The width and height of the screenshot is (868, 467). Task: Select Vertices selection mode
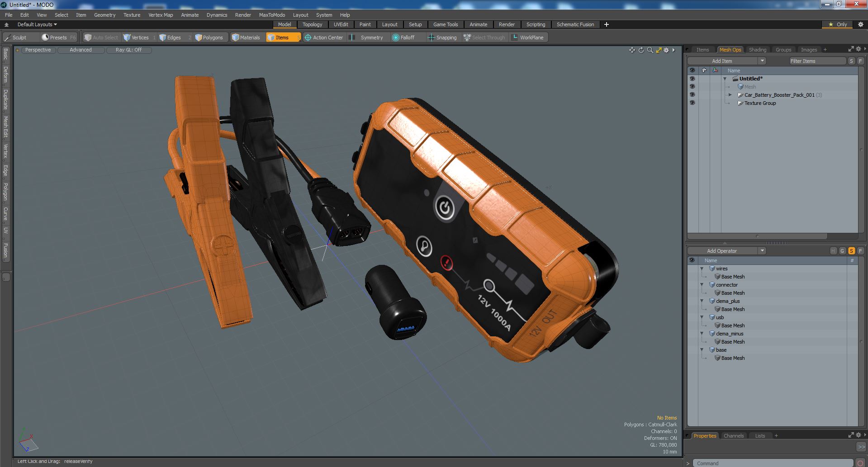(x=140, y=38)
